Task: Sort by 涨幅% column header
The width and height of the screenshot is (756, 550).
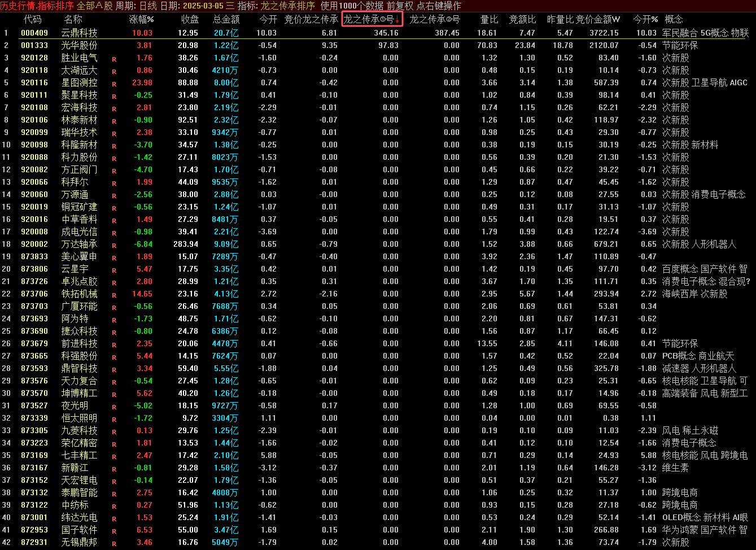Action: pyautogui.click(x=142, y=20)
